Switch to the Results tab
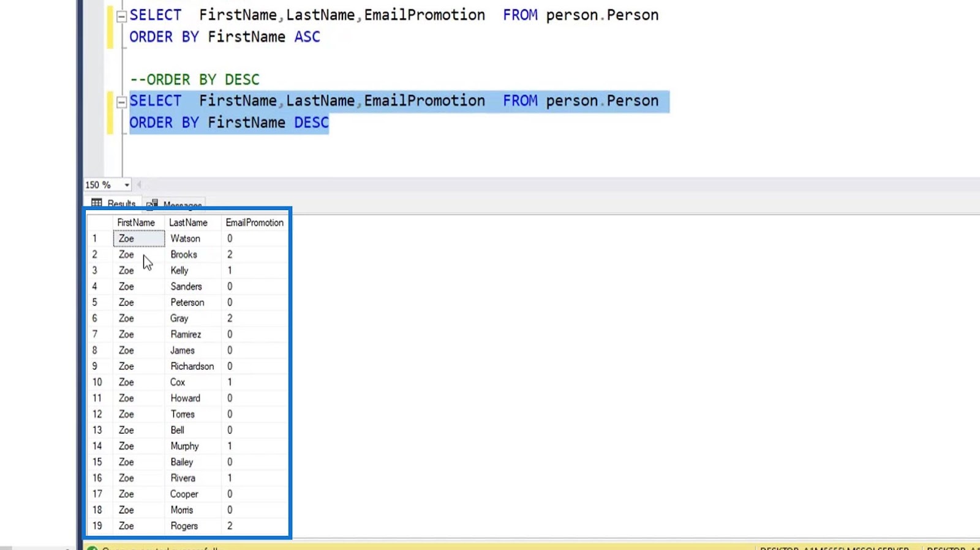The height and width of the screenshot is (550, 980). point(114,203)
